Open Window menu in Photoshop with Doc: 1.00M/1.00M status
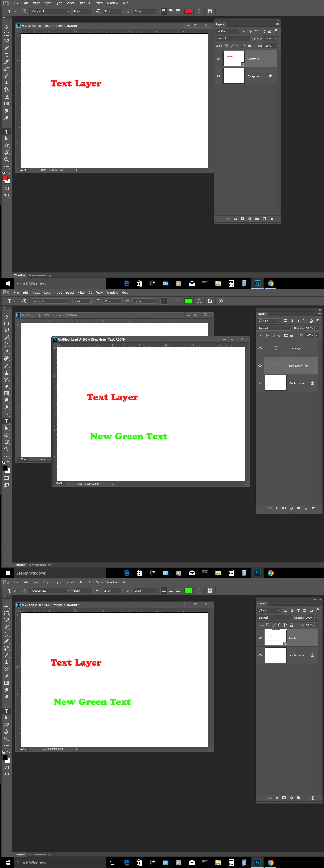This screenshot has height=868, width=324. (x=112, y=582)
